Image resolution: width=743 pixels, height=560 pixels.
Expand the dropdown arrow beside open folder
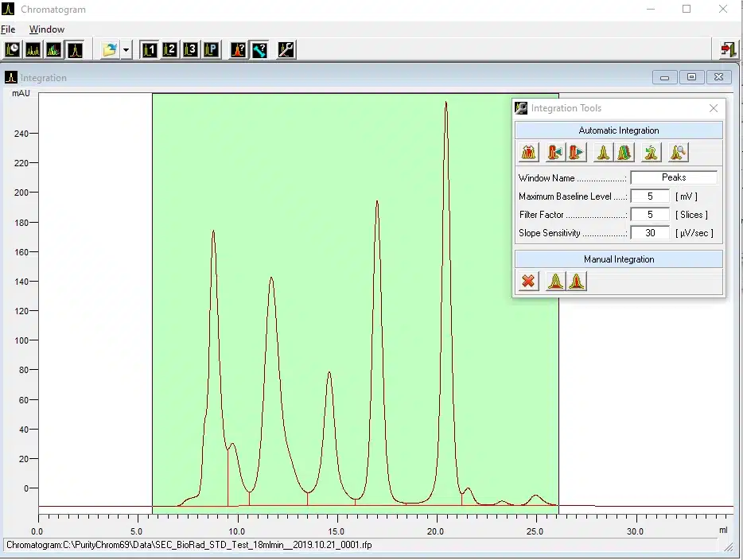click(x=126, y=50)
